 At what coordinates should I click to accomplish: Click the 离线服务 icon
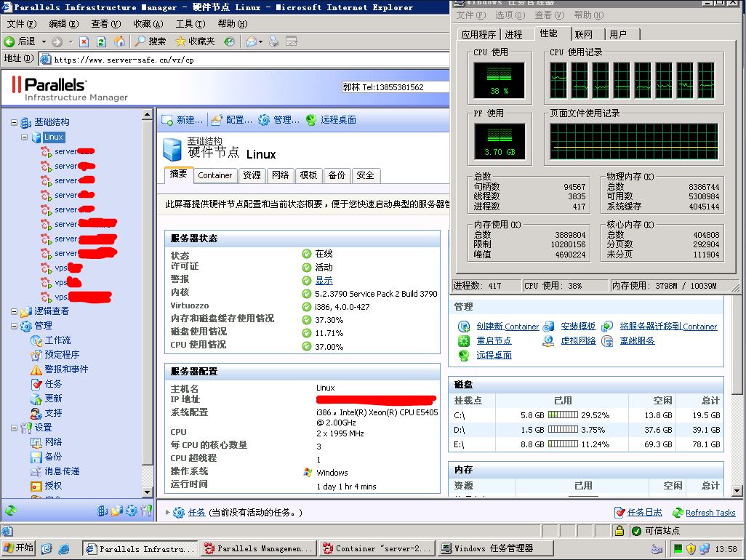point(608,340)
